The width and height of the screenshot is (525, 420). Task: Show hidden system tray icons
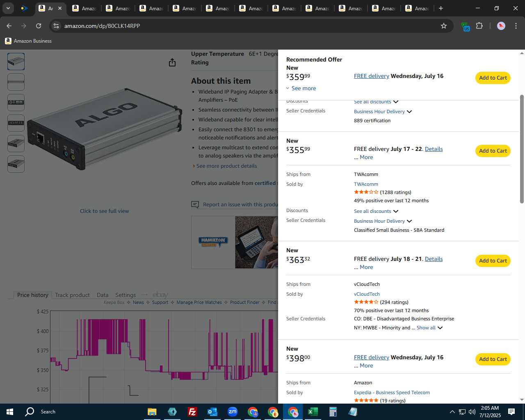[x=452, y=412]
